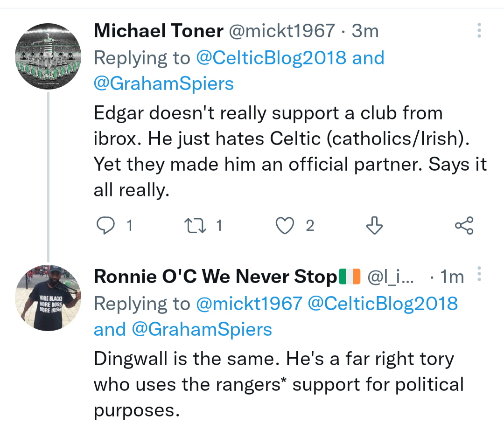Screen dimensions: 504x430
Task: Tap the download arrow icon under Michael Toner's tweet
Action: pos(374,226)
